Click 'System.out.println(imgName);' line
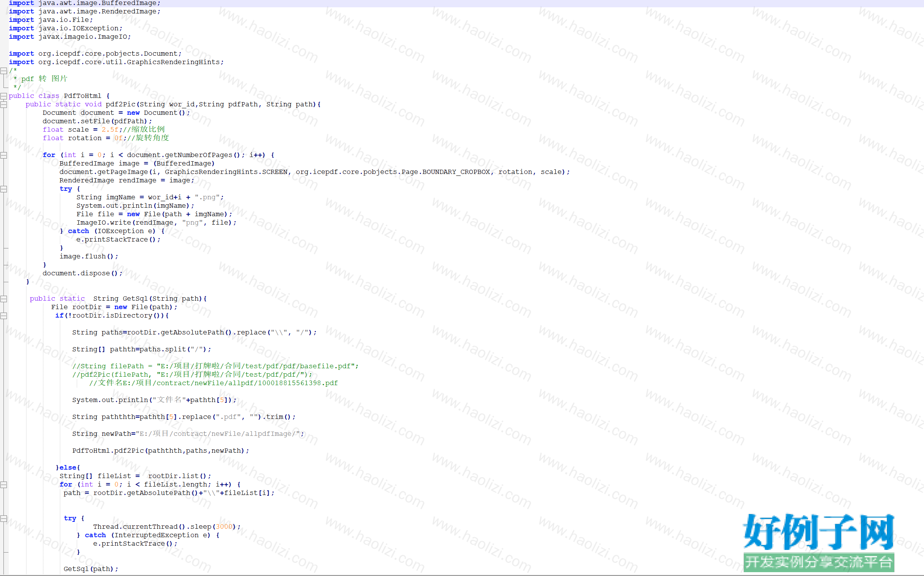The width and height of the screenshot is (924, 576). pyautogui.click(x=135, y=206)
